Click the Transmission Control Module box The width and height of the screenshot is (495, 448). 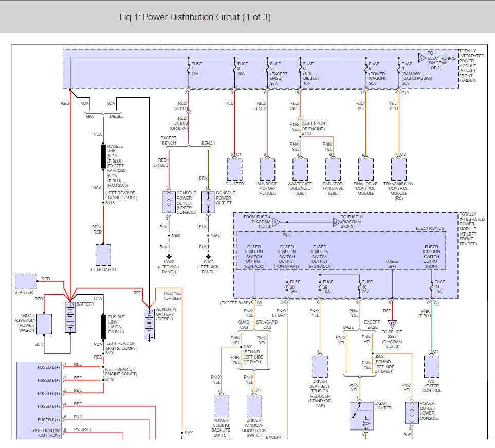pyautogui.click(x=399, y=170)
